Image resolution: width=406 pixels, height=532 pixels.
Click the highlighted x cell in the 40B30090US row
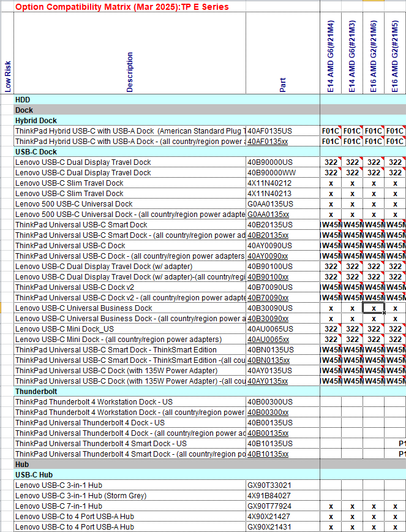click(374, 308)
